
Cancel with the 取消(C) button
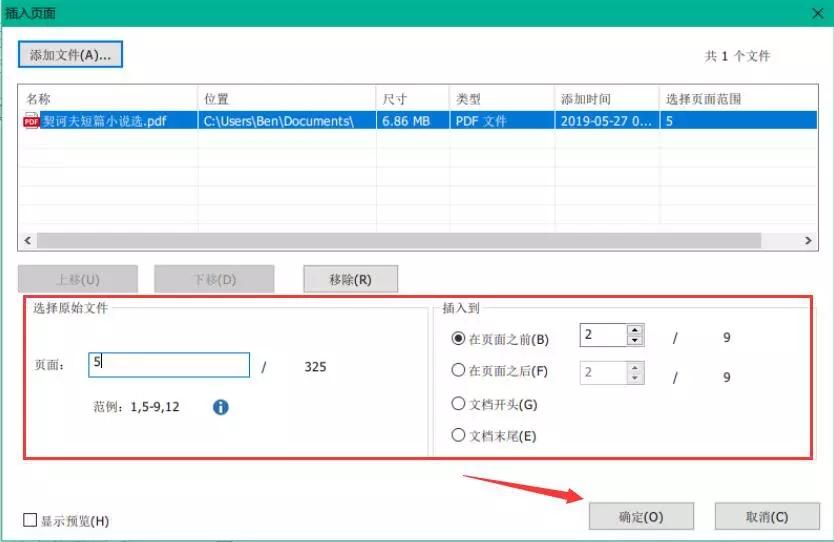(767, 516)
